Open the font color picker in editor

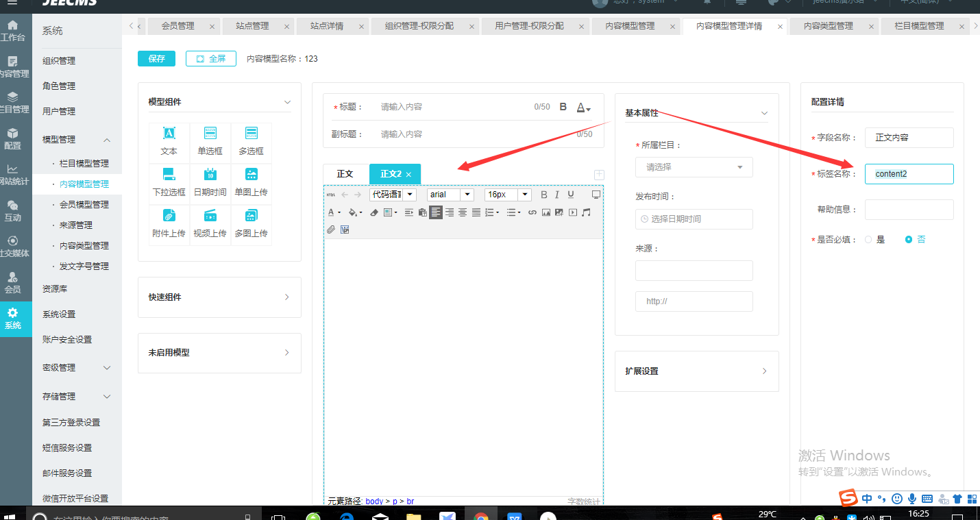point(332,212)
